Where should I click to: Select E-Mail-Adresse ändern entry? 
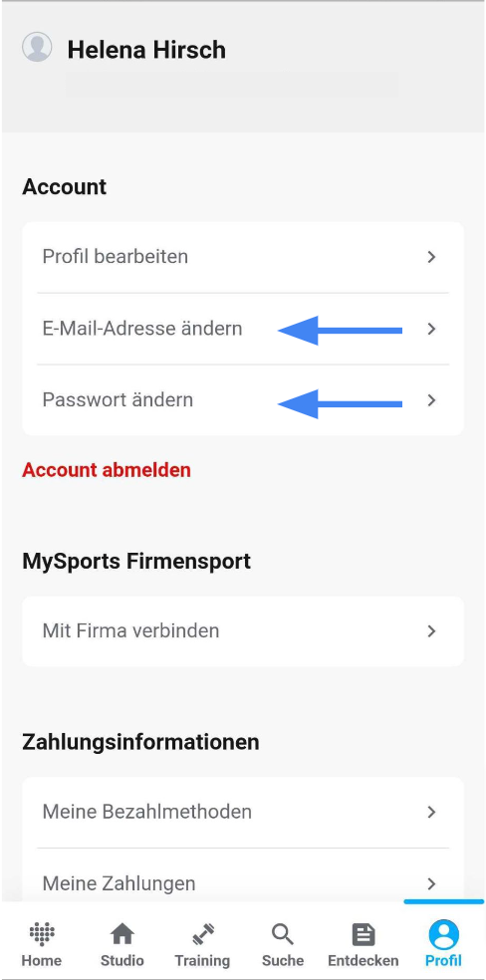click(x=243, y=329)
